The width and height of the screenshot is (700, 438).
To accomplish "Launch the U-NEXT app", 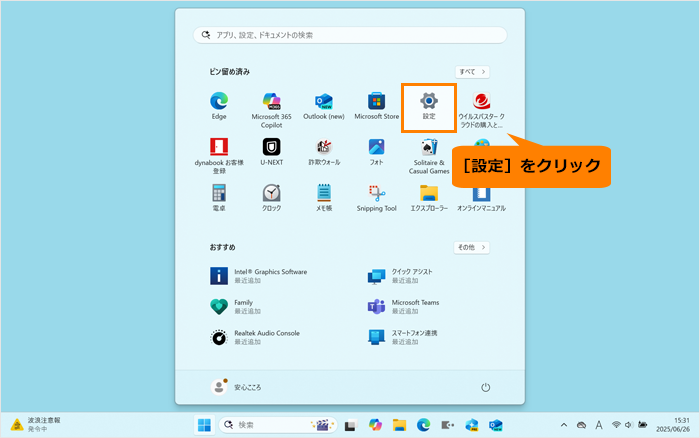I will 271,152.
